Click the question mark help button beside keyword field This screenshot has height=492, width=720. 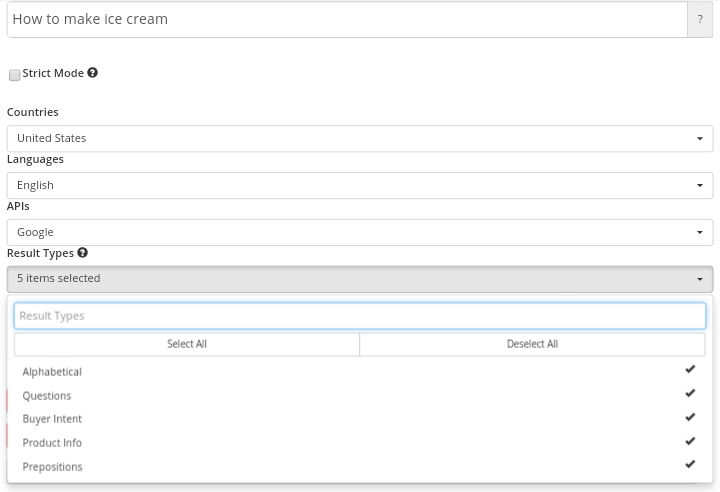point(700,19)
